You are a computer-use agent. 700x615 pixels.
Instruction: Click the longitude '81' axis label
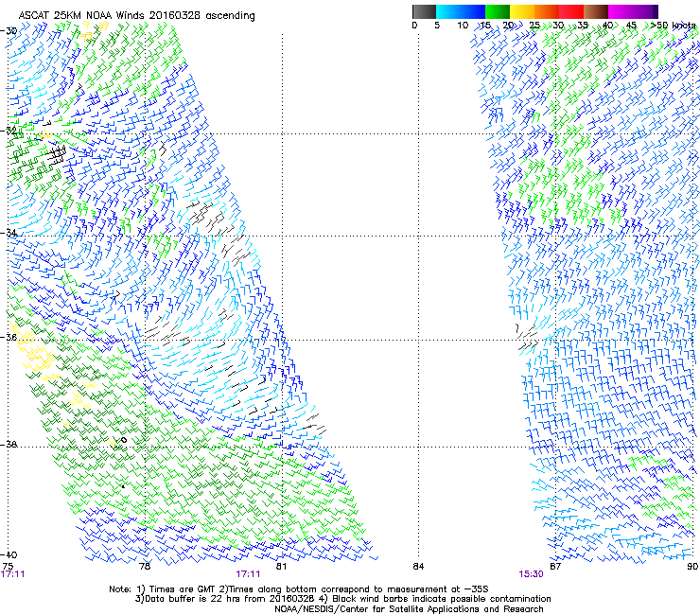[x=281, y=567]
